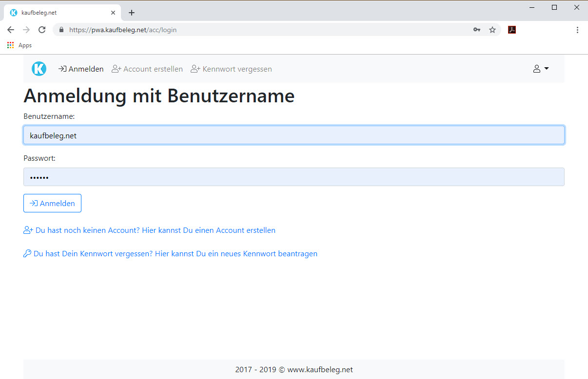Screen dimensions: 588x379
Task: Click the Adobe Acrobat extension icon
Action: (x=512, y=30)
